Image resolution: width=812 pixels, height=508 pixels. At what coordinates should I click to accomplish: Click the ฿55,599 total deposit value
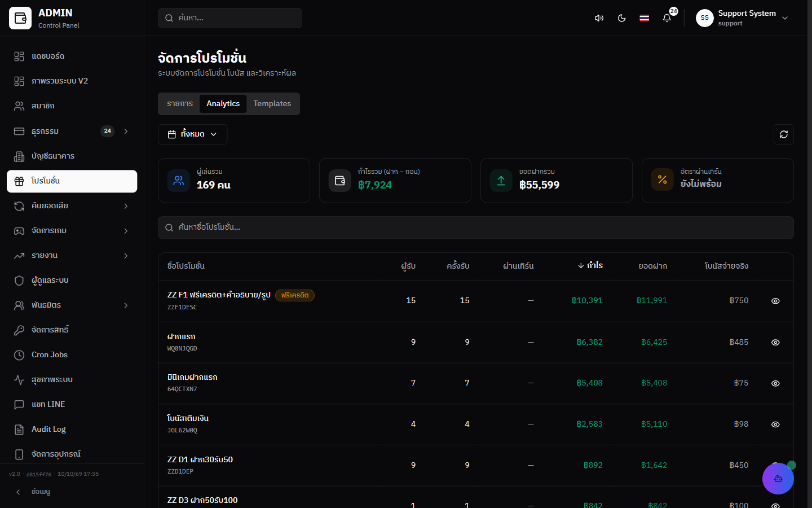point(539,185)
